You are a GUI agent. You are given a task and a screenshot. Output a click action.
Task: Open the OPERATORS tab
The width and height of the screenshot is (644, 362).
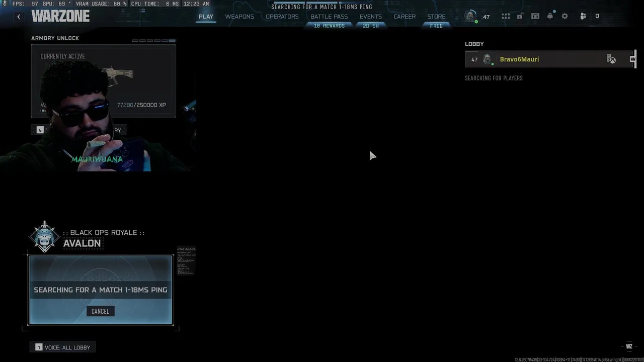point(282,17)
